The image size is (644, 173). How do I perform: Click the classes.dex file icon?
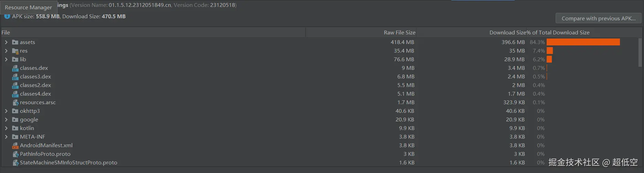15,68
